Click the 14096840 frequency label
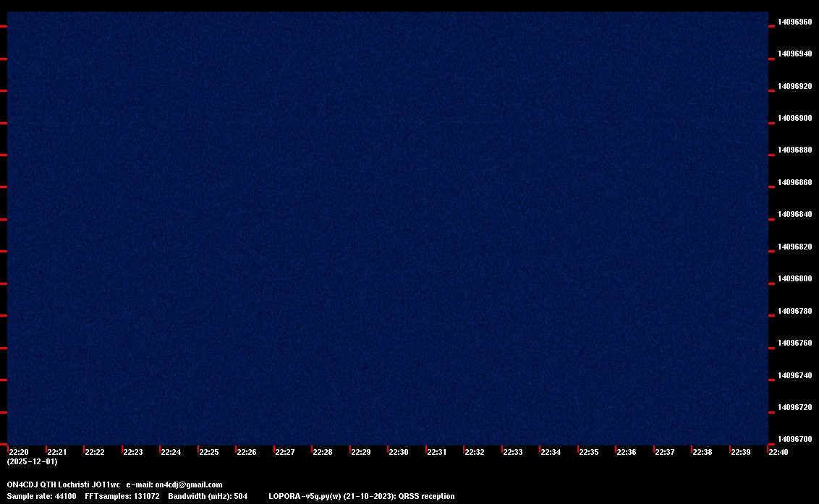The height and width of the screenshot is (504, 819). coord(794,214)
